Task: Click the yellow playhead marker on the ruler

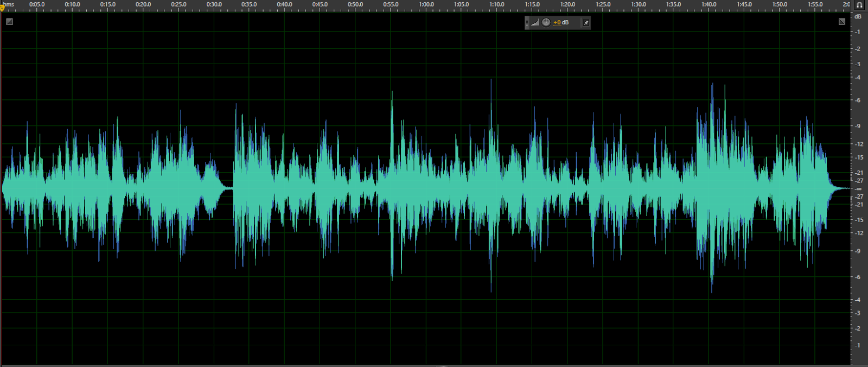Action: click(2, 7)
